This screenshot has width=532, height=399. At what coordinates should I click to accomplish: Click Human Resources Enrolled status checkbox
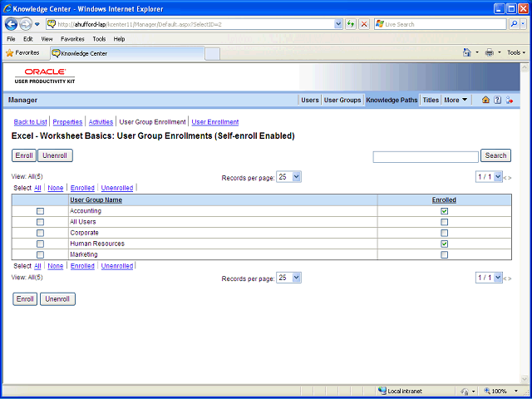point(444,244)
